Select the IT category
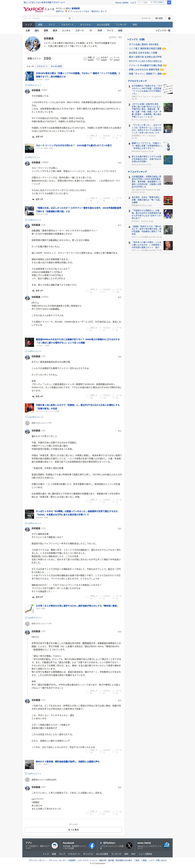Screen dimensions: 195x868 coord(91,31)
